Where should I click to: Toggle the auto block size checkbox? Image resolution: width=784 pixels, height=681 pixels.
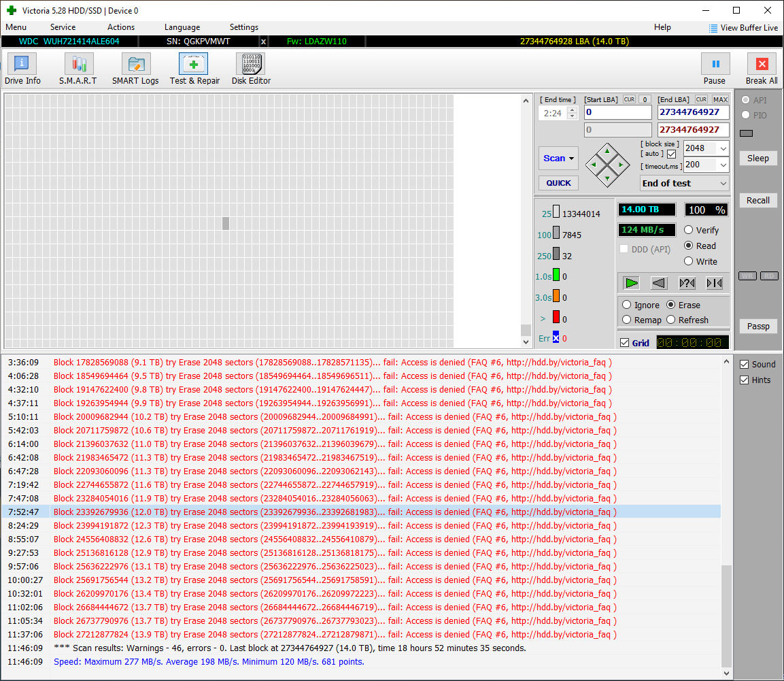click(672, 154)
